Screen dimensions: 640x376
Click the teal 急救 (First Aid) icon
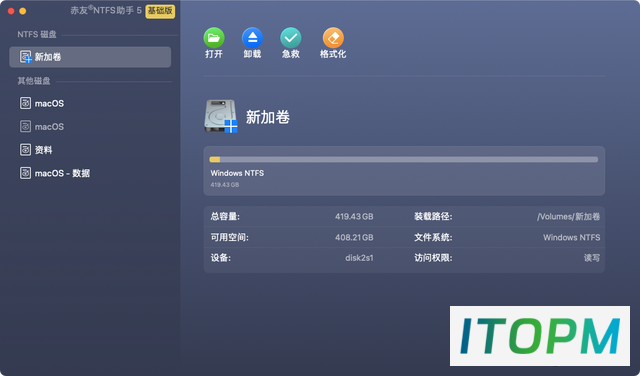coord(291,38)
